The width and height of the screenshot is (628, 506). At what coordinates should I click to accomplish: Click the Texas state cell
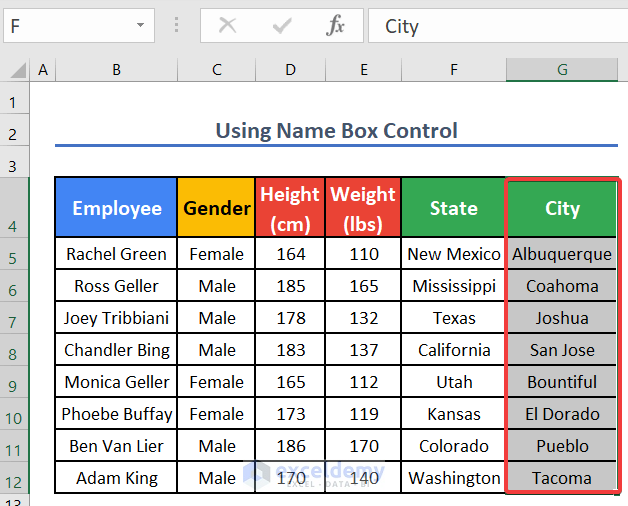[x=453, y=318]
